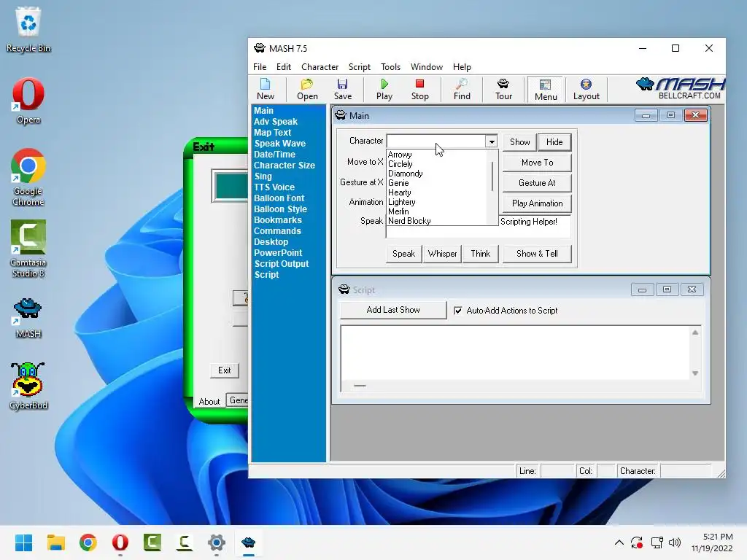Toggle the Menu toolbar button
The image size is (747, 560).
[x=546, y=90]
